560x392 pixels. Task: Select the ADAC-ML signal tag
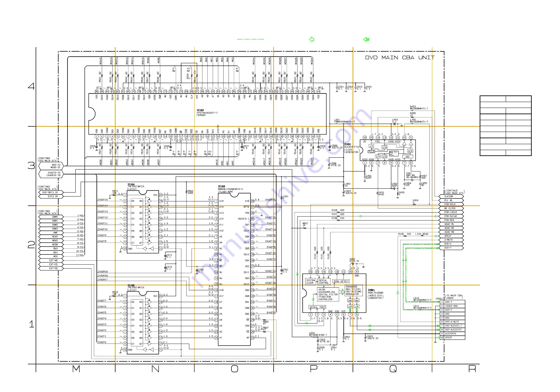tap(451, 224)
